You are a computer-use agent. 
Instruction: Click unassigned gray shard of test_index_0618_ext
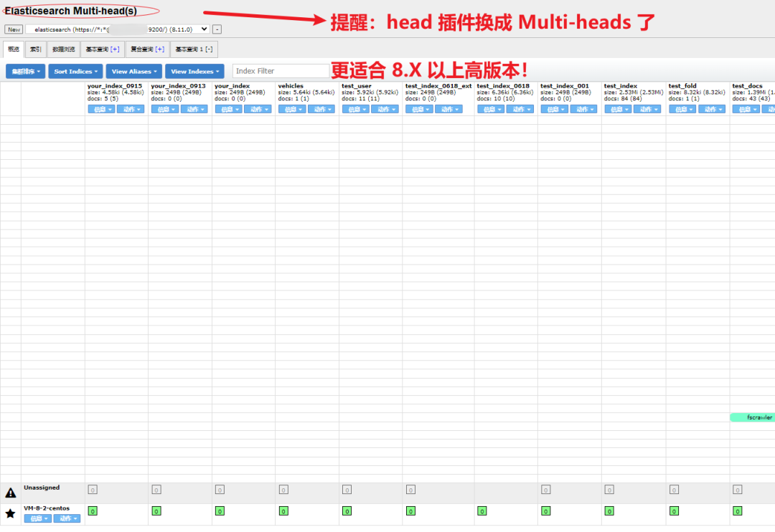click(x=410, y=490)
